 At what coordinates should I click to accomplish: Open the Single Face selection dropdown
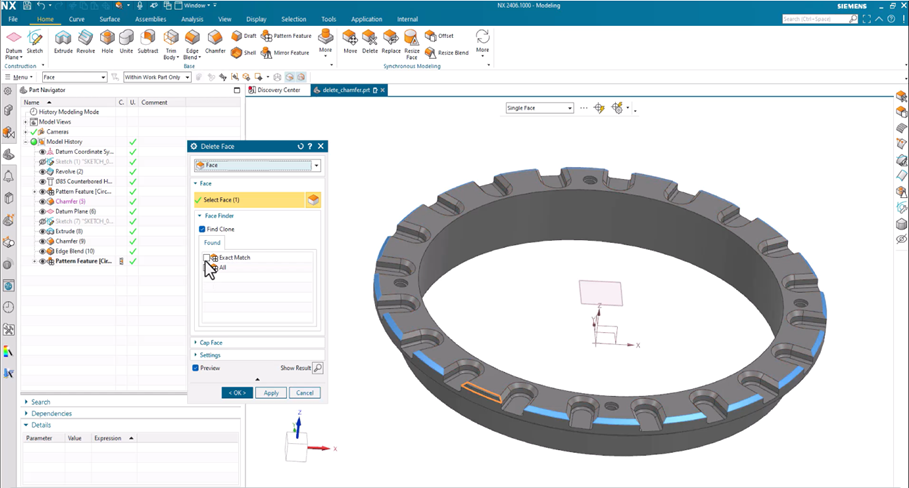539,108
